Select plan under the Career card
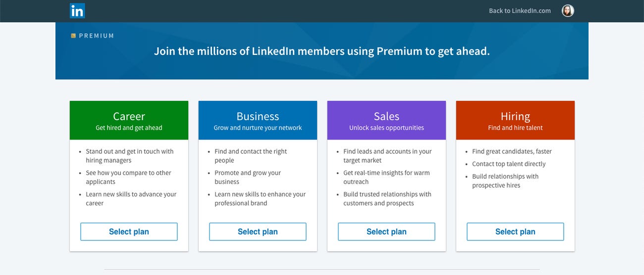Viewport: 644px width, 275px height. click(129, 231)
